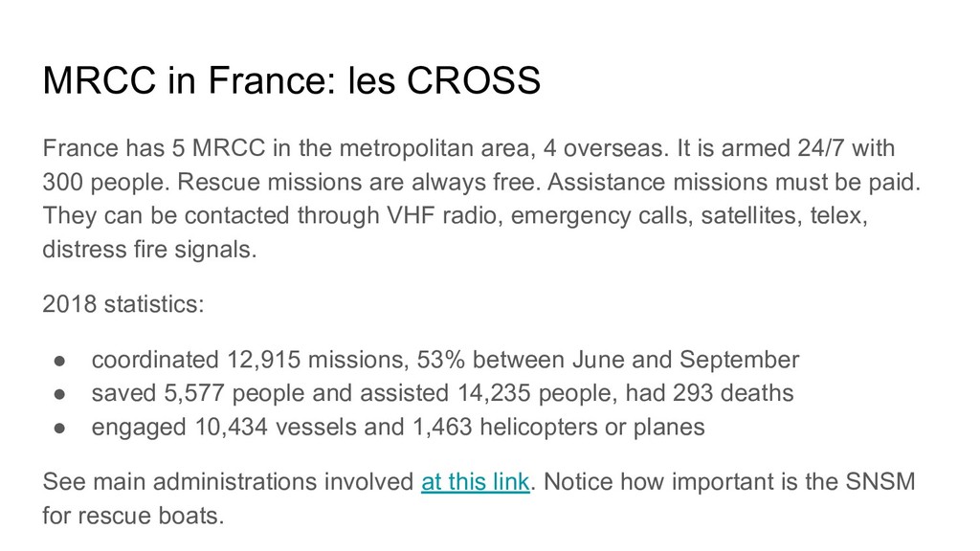
Task: Click the number '12,915' in the statistics
Action: 263,360
